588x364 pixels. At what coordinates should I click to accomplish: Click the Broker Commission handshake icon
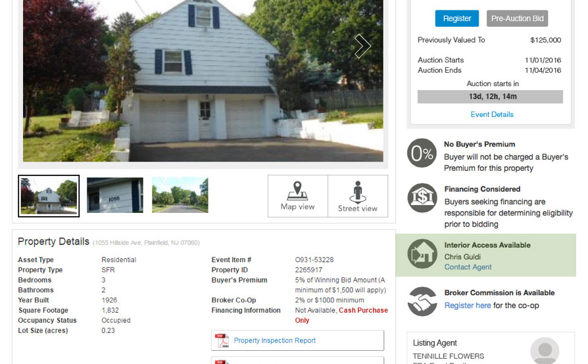click(x=422, y=302)
